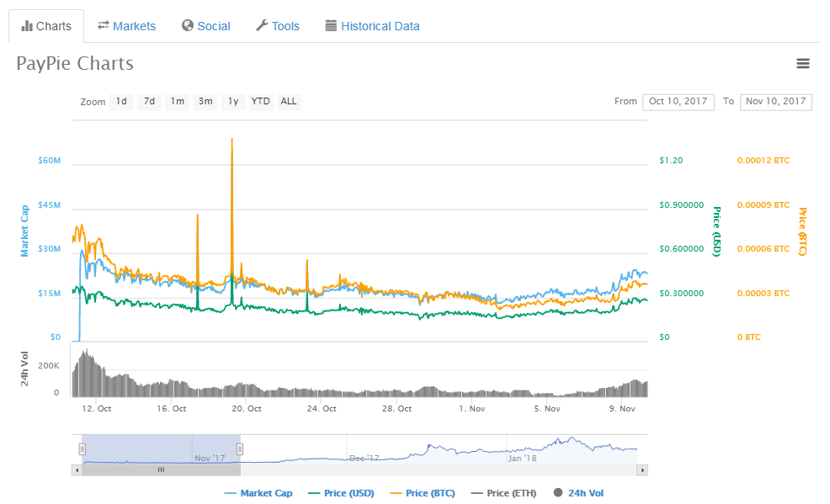Viewport: 830px width, 504px height.
Task: Toggle the Price (BTC) legend entry
Action: tap(423, 493)
